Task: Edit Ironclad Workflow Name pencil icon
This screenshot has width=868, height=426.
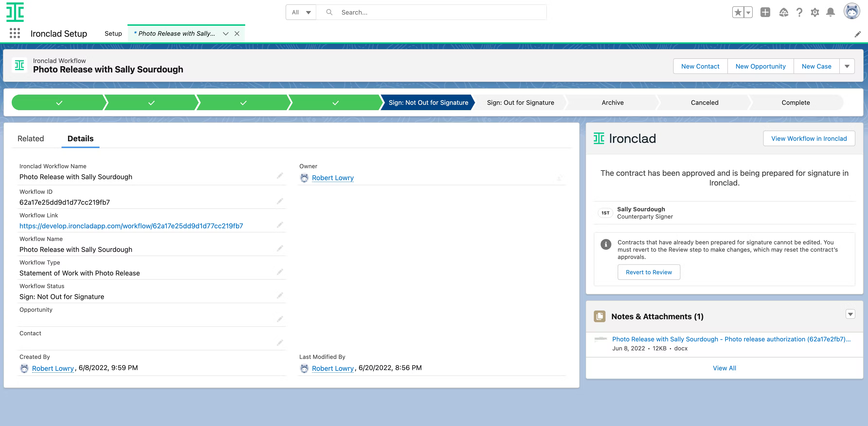Action: (280, 176)
